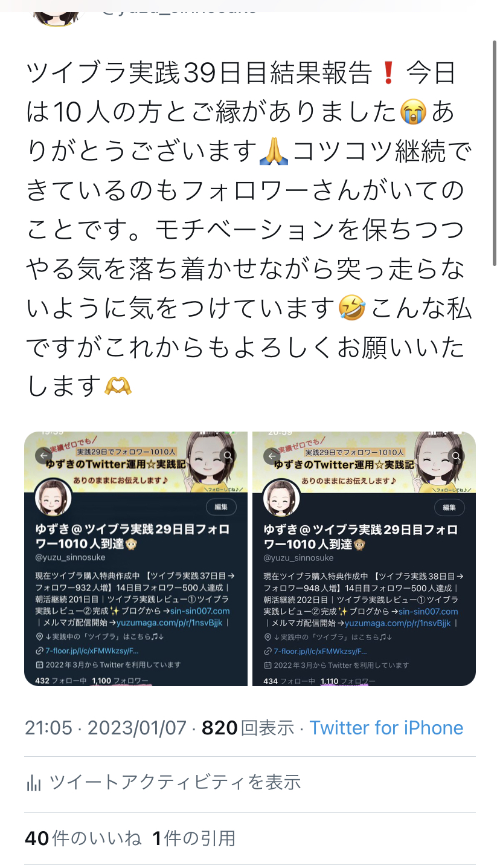Open the right attached profile screenshot
The height and width of the screenshot is (868, 500).
click(364, 559)
